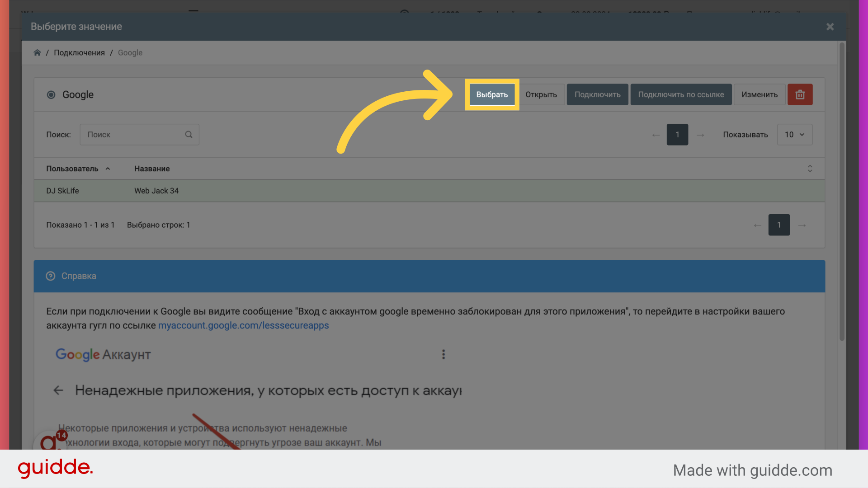Go to next page in bottom pagination
This screenshot has width=868, height=488.
[x=802, y=225]
